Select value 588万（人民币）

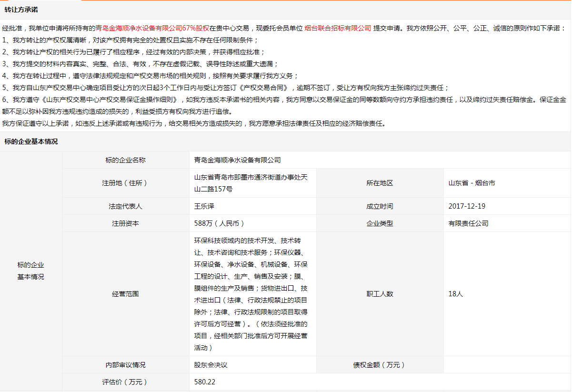point(220,223)
